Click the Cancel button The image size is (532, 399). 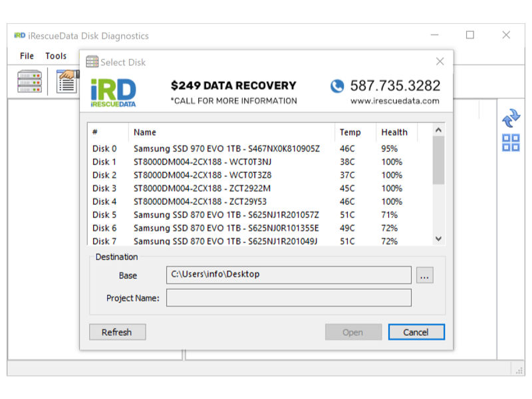416,332
